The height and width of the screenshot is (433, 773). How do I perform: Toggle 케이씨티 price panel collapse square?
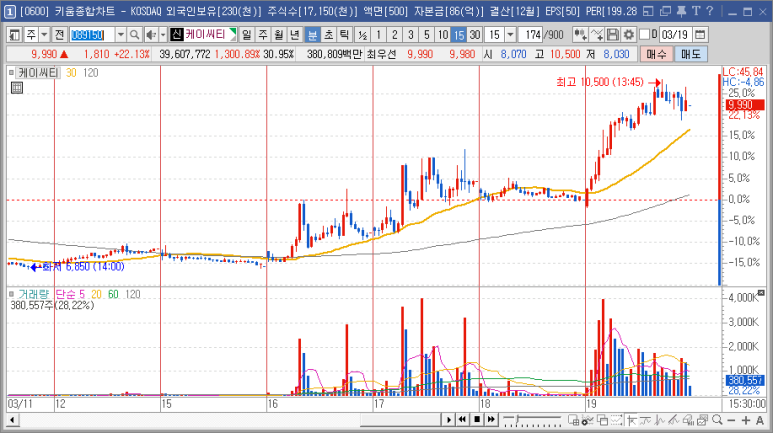[11, 73]
